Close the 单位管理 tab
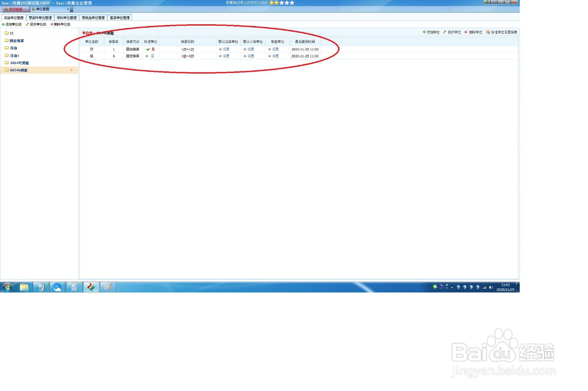This screenshot has width=588, height=391. [x=68, y=9]
